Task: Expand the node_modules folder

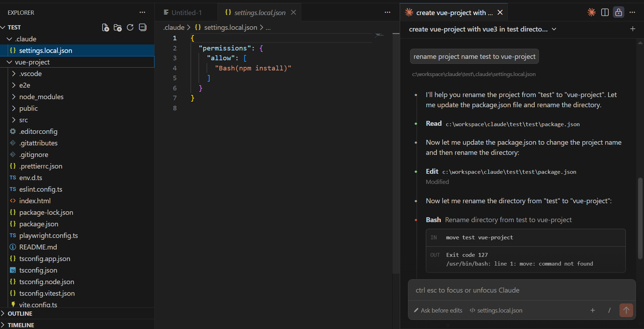Action: (x=77, y=97)
